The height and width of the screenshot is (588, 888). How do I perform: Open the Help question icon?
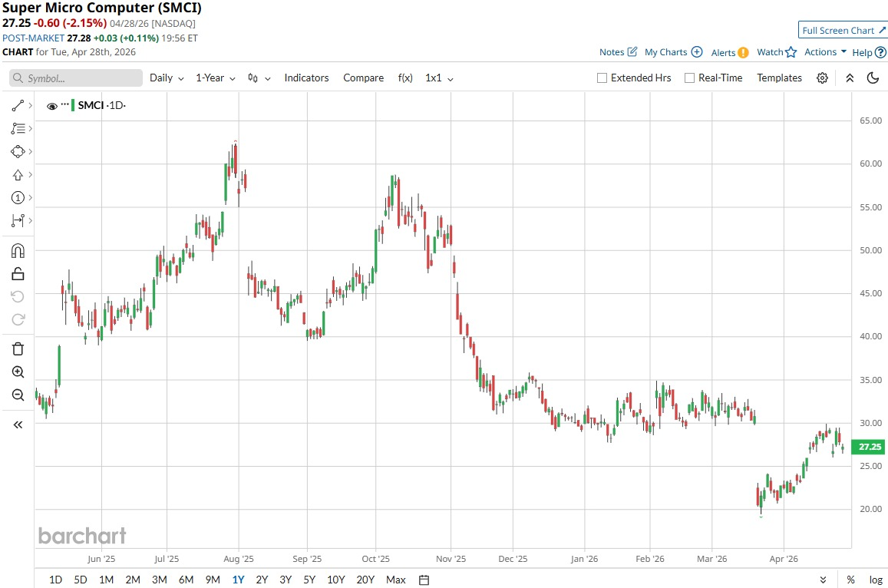(880, 52)
